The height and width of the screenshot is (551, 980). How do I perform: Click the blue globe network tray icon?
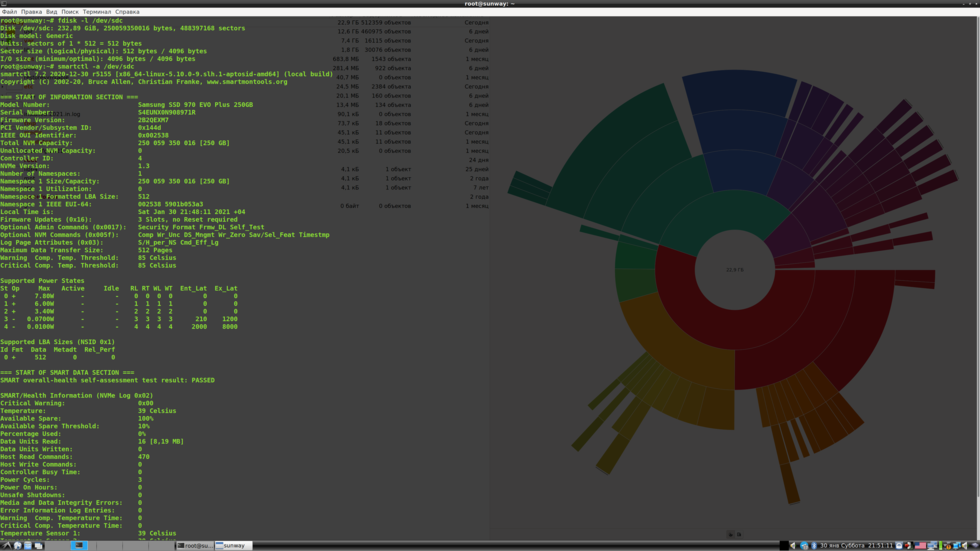point(804,546)
